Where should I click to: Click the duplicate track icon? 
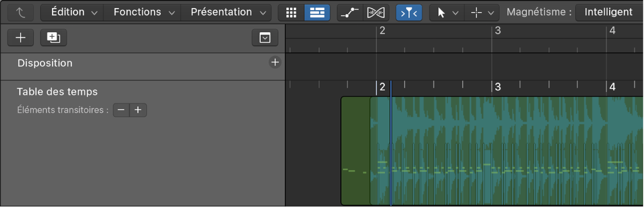54,38
